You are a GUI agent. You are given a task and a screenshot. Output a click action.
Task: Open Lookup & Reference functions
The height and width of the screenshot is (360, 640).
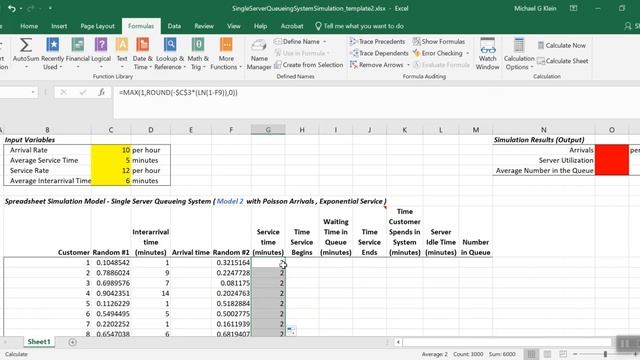coord(170,53)
